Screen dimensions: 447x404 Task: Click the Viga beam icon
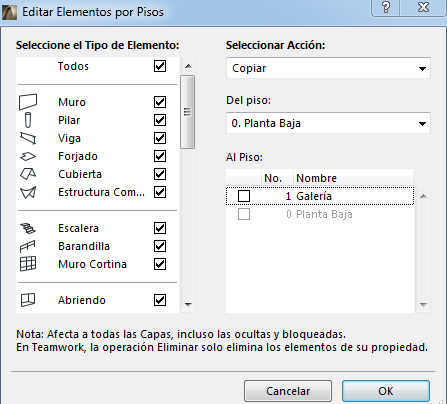pos(28,138)
